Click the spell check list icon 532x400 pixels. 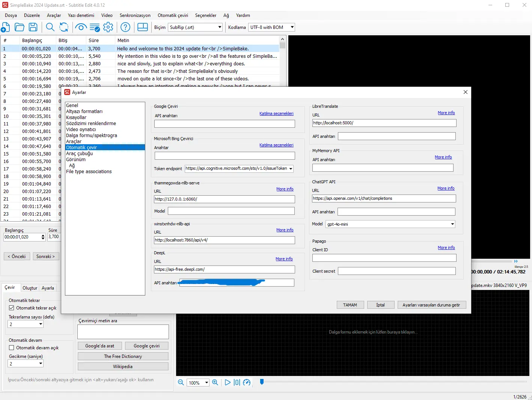click(x=95, y=27)
